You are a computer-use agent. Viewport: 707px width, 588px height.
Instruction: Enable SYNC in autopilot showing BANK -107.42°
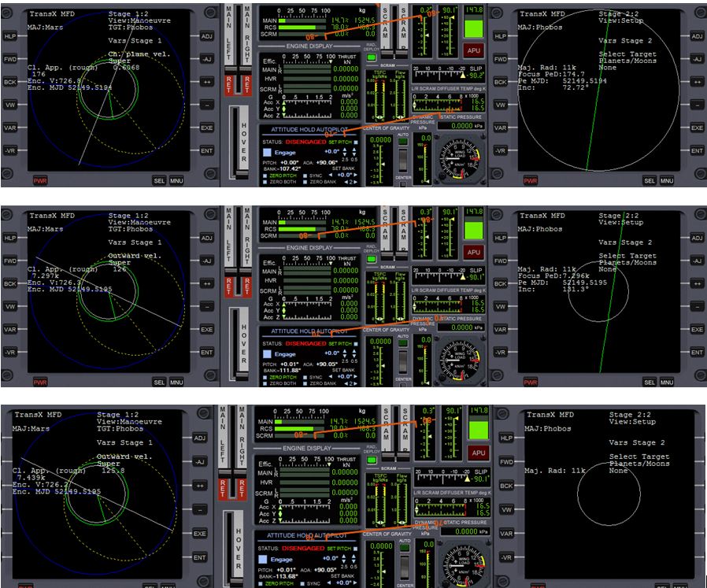[305, 176]
